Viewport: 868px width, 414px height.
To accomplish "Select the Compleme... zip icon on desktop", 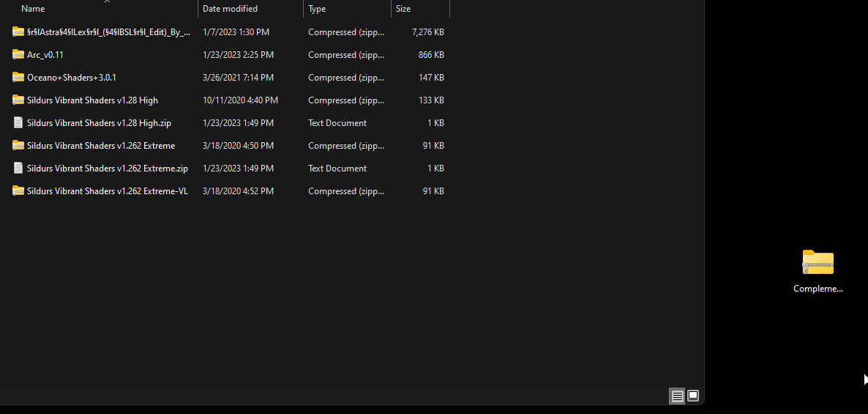I will [818, 262].
